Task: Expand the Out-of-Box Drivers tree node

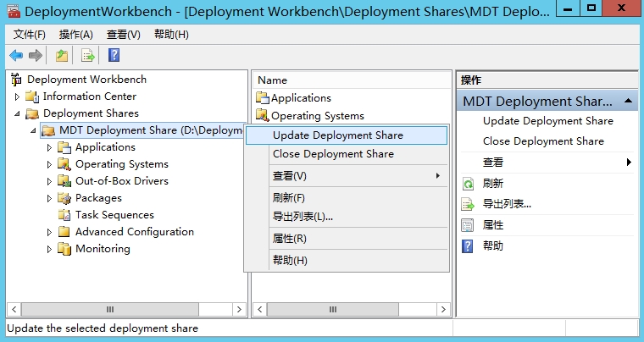Action: 49,181
